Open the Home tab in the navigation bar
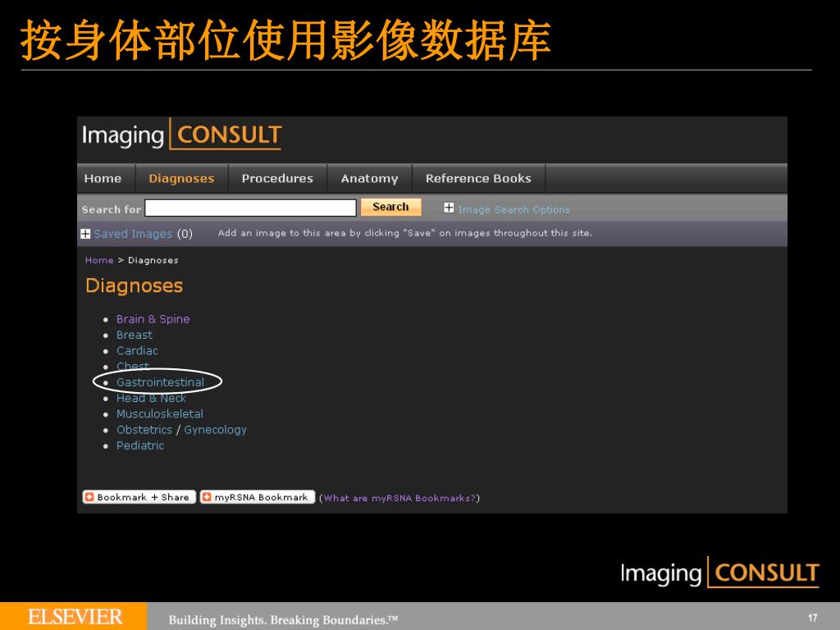The height and width of the screenshot is (630, 840). [103, 178]
